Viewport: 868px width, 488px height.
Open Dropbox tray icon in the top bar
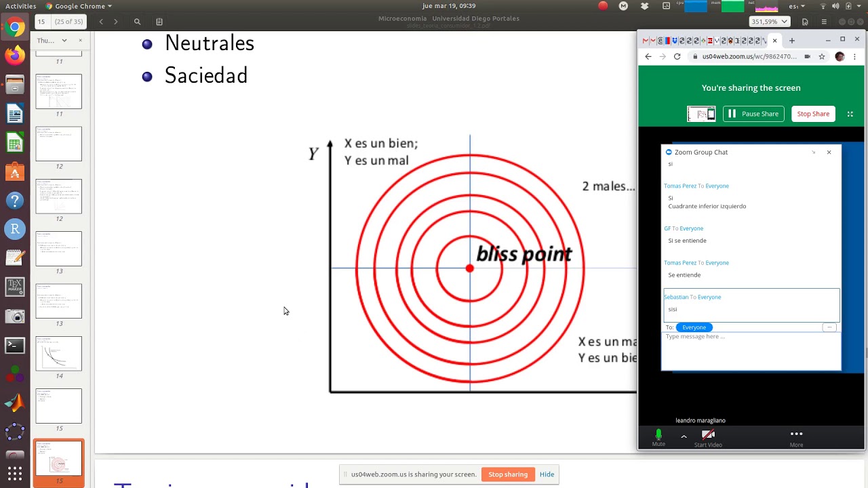pyautogui.click(x=645, y=6)
